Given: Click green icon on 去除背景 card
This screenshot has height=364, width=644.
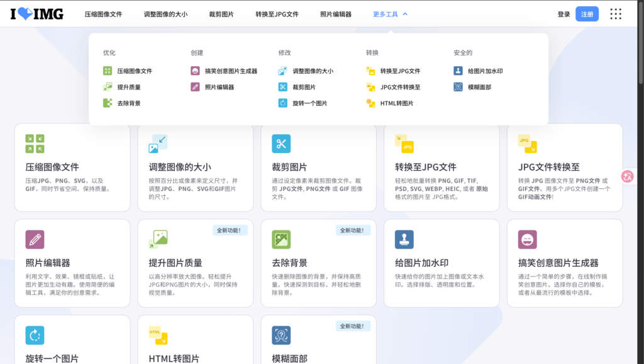Looking at the screenshot, I should 281,239.
